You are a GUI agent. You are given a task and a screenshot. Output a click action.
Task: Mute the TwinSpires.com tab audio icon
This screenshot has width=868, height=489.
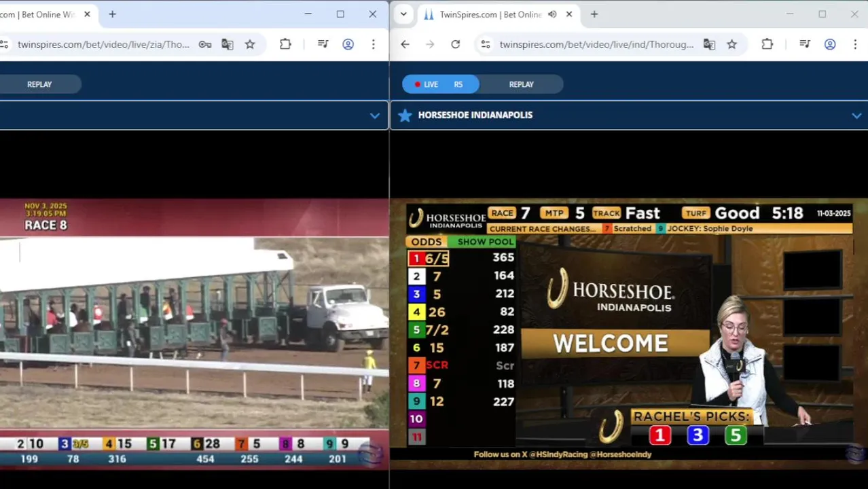[552, 14]
